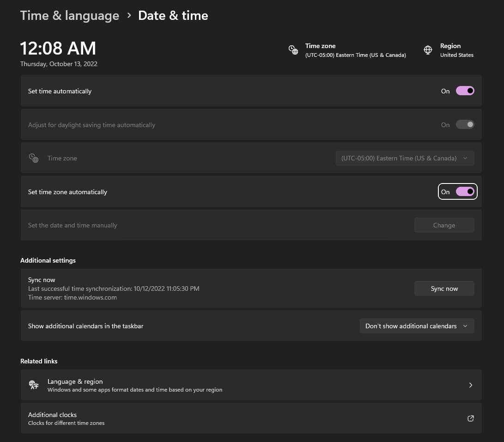The width and height of the screenshot is (504, 442).
Task: Open Additional clocks external link icon
Action: (x=471, y=418)
